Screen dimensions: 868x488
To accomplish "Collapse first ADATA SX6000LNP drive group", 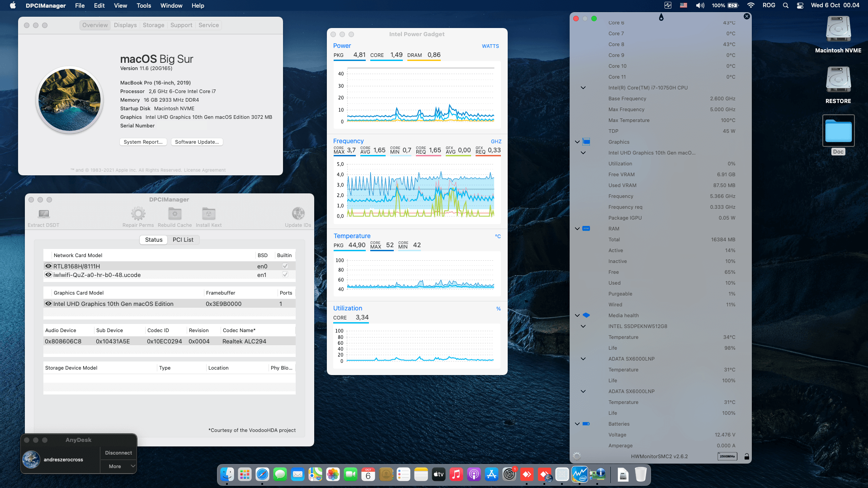I will [583, 359].
